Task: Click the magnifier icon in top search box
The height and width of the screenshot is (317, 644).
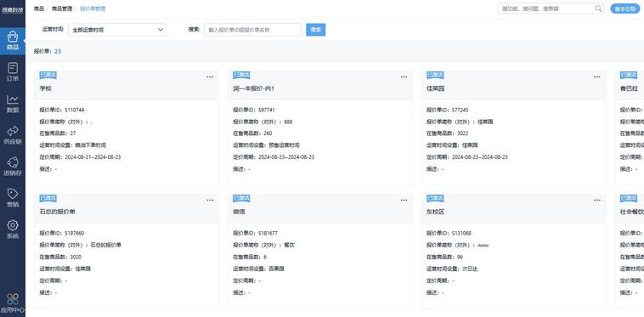Action: click(598, 8)
